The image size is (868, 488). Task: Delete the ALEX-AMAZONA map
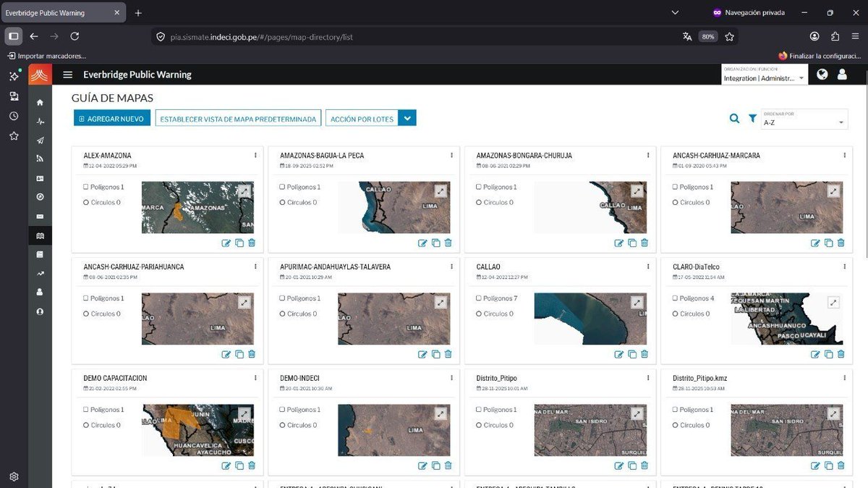pos(252,243)
